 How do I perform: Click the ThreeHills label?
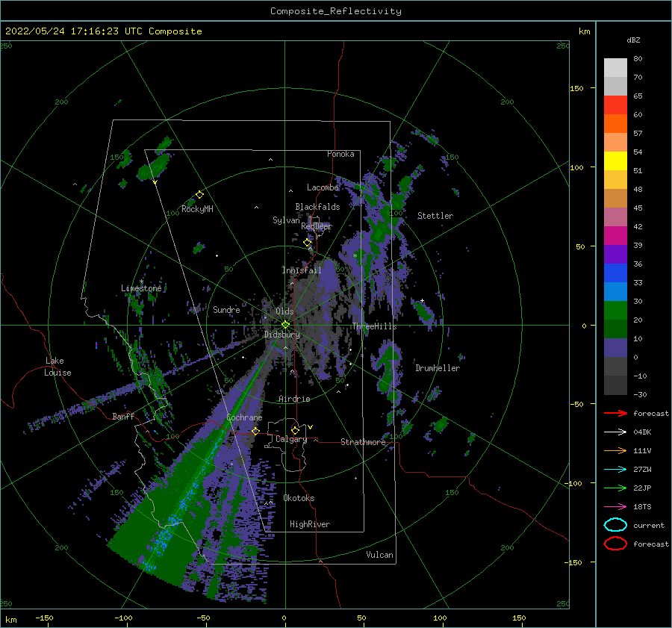(x=375, y=326)
